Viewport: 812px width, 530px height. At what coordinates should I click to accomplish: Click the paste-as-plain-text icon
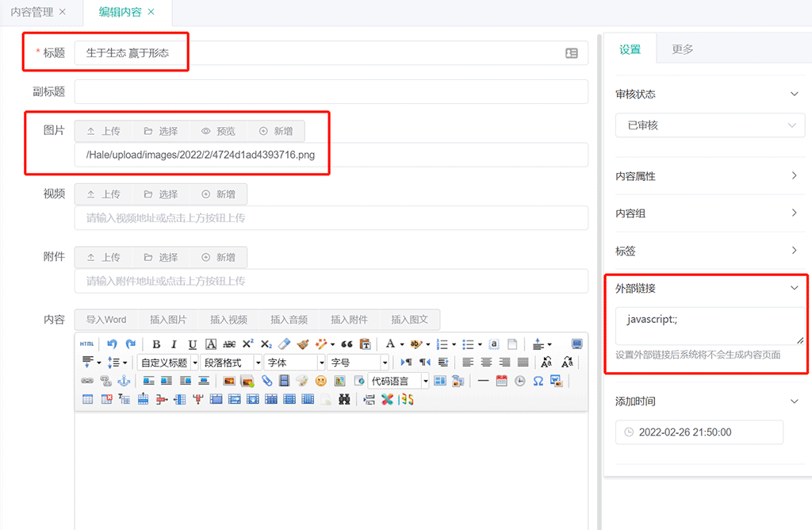tap(366, 344)
